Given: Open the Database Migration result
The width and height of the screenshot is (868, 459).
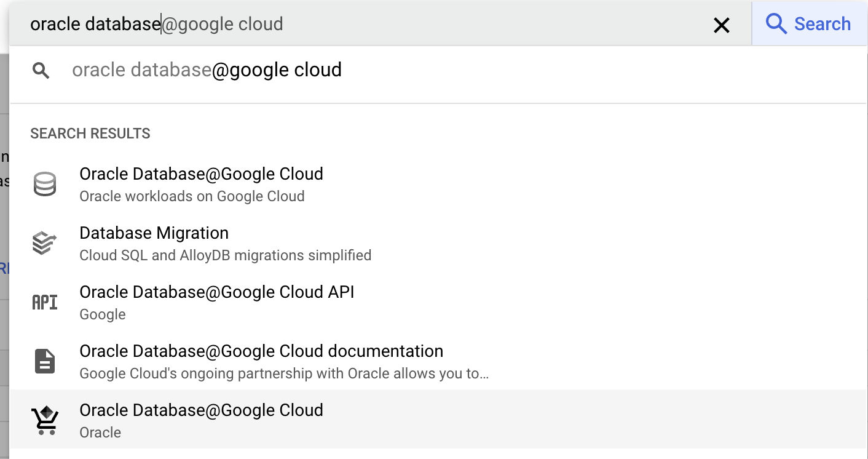Looking at the screenshot, I should point(154,233).
